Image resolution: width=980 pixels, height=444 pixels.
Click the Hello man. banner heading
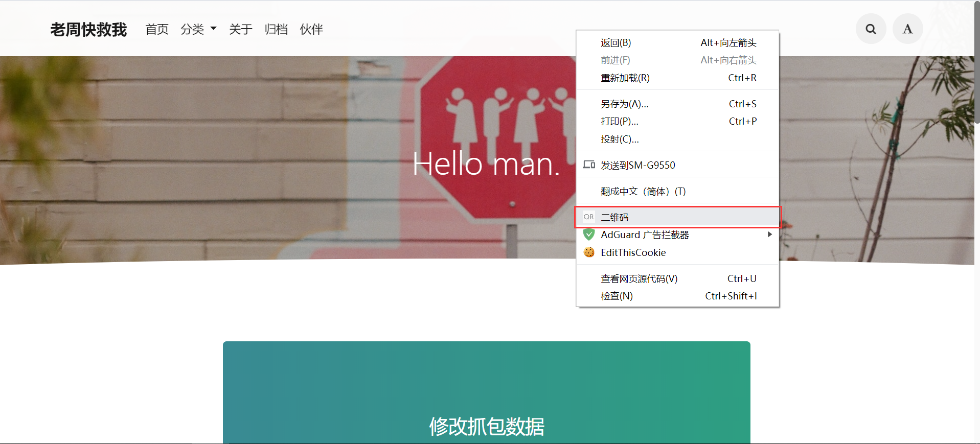pos(486,164)
